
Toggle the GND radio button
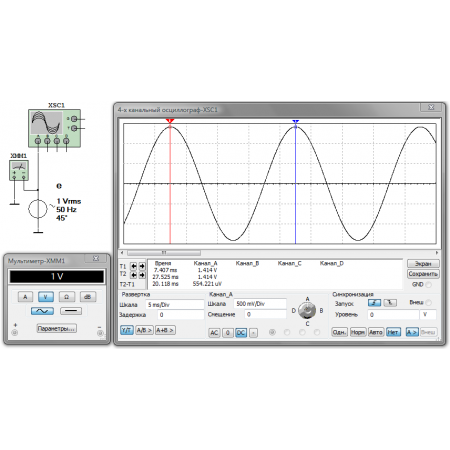pyautogui.click(x=428, y=285)
